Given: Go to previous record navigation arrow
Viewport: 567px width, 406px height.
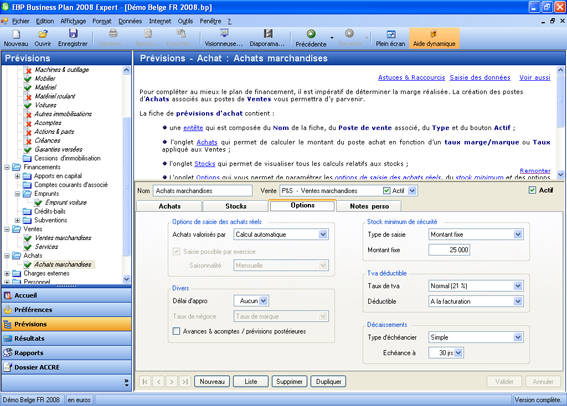Looking at the screenshot, I should [x=159, y=381].
